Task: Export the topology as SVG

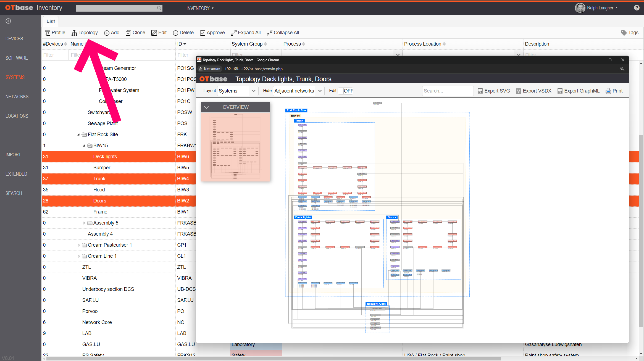Action: [x=494, y=91]
